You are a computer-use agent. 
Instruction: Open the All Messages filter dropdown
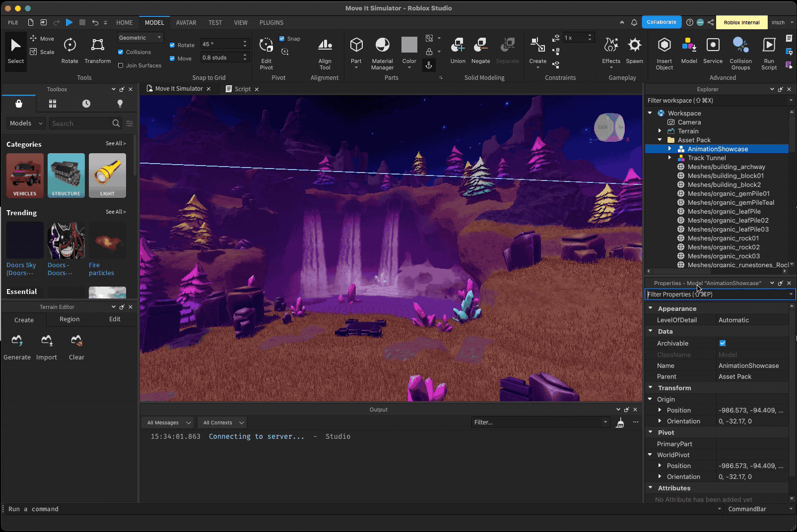169,423
